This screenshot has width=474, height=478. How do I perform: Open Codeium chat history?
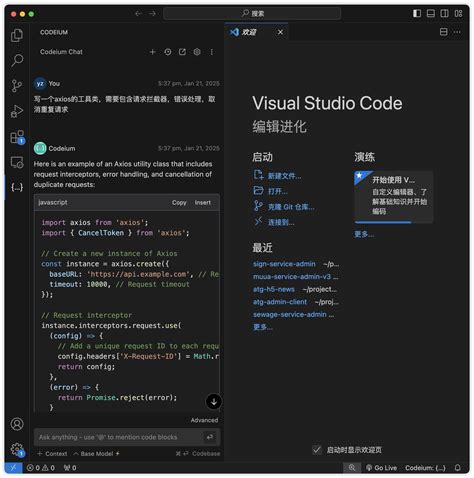(168, 52)
